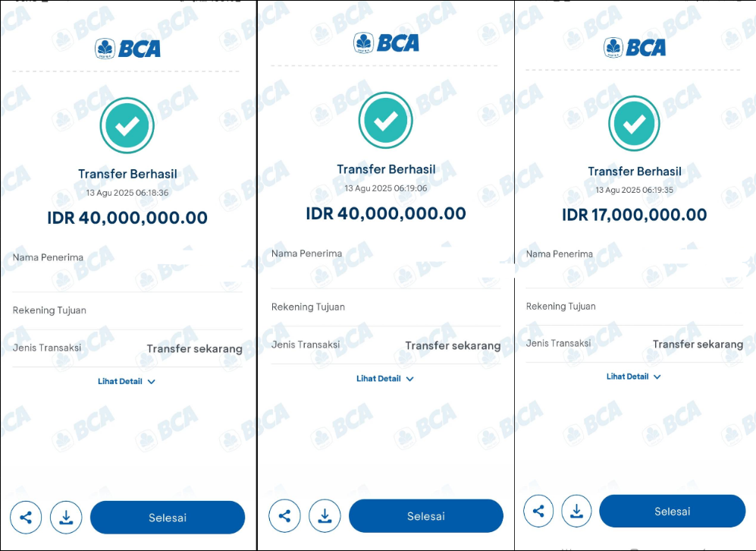
Task: Expand Lihat Detail on 06:19:06 receipt
Action: [x=384, y=379]
